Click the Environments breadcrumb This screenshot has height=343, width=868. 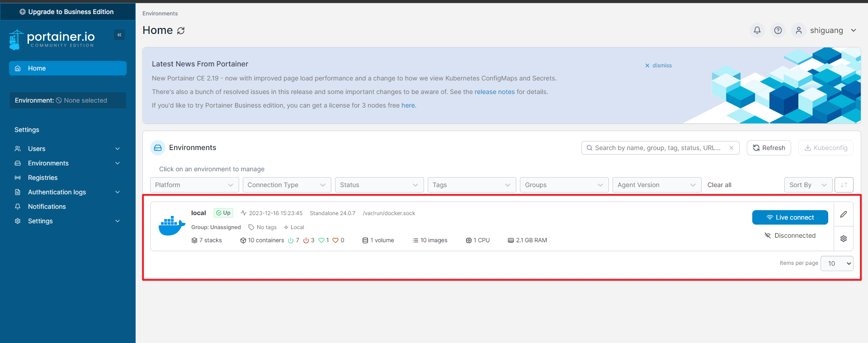(x=160, y=14)
